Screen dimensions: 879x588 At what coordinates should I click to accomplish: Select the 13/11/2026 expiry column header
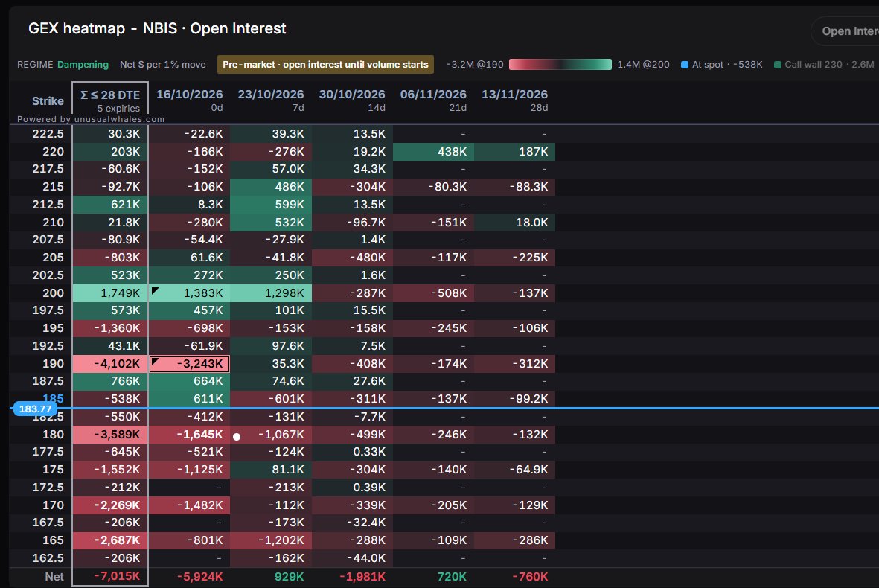pos(514,100)
